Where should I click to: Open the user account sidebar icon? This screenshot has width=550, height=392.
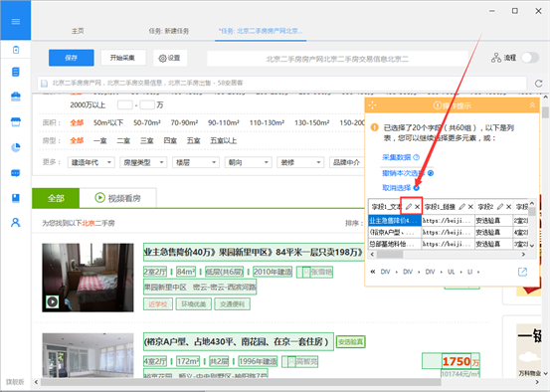point(16,223)
